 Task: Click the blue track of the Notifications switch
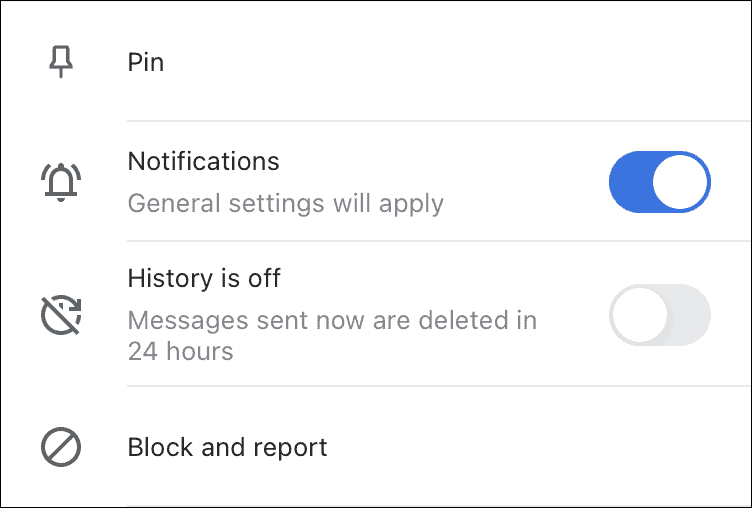631,182
